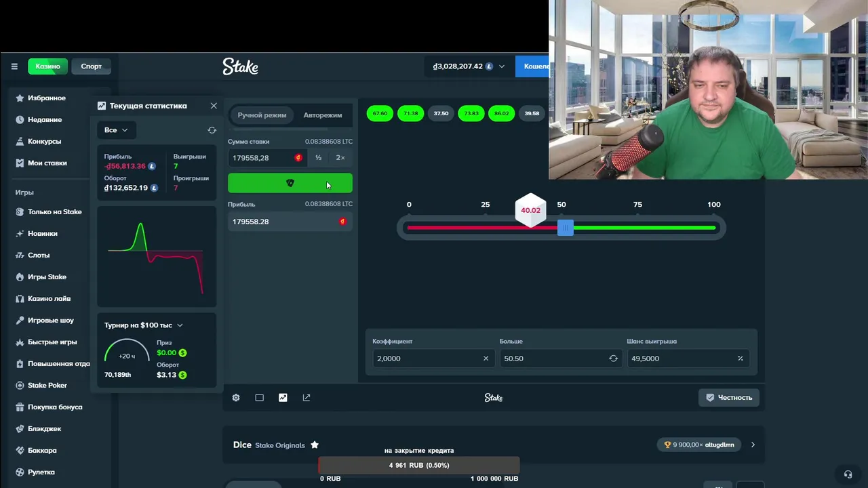Click the Прибыль amount field
This screenshot has height=488, width=868.
pos(290,222)
